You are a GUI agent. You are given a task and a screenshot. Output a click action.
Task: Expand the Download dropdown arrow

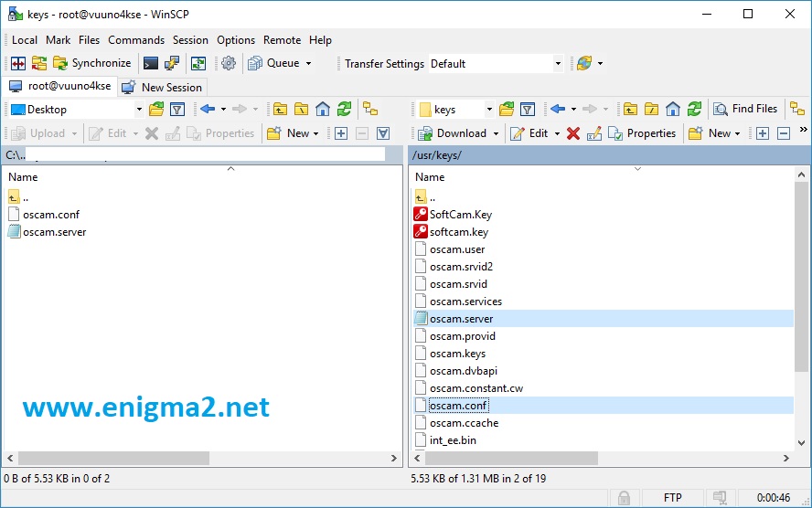497,133
